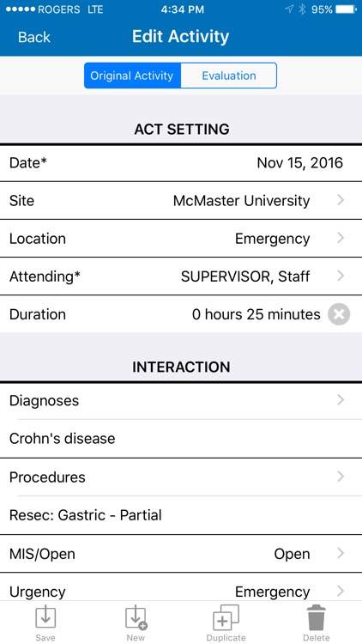Expand the Location row chevron
This screenshot has width=362, height=644.
pyautogui.click(x=341, y=238)
